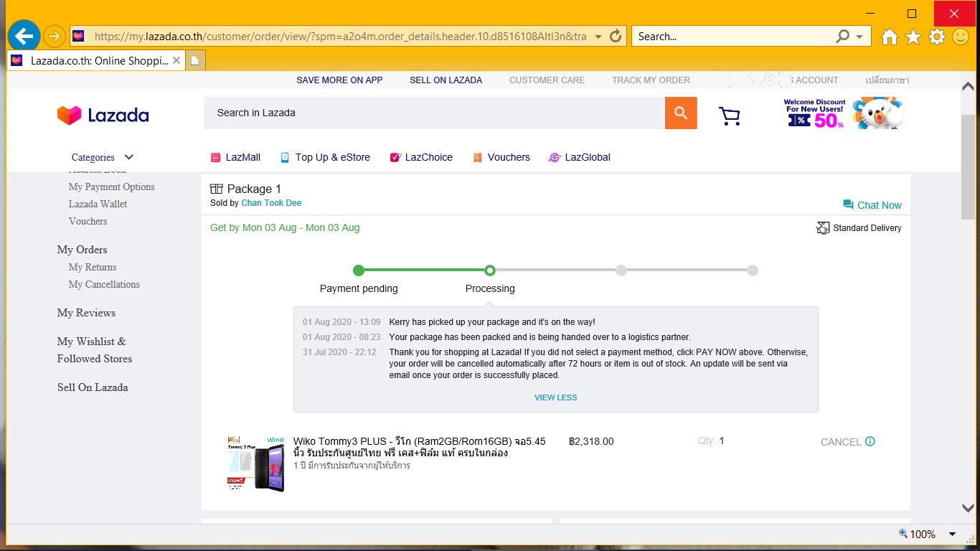The height and width of the screenshot is (551, 980).
Task: Click the Vouchers ticket icon
Action: point(478,157)
